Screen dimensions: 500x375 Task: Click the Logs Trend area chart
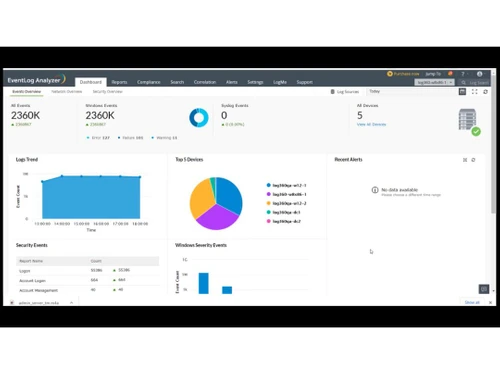point(91,197)
